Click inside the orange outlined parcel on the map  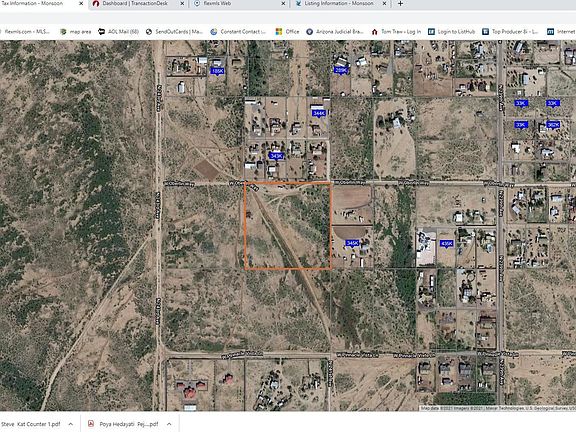coord(288,226)
